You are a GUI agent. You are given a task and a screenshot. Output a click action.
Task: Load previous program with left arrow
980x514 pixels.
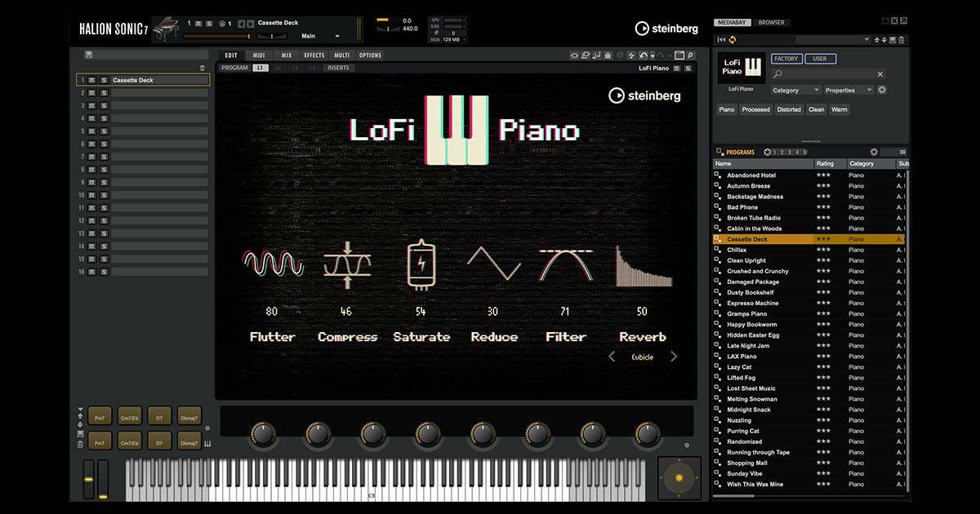(x=242, y=24)
